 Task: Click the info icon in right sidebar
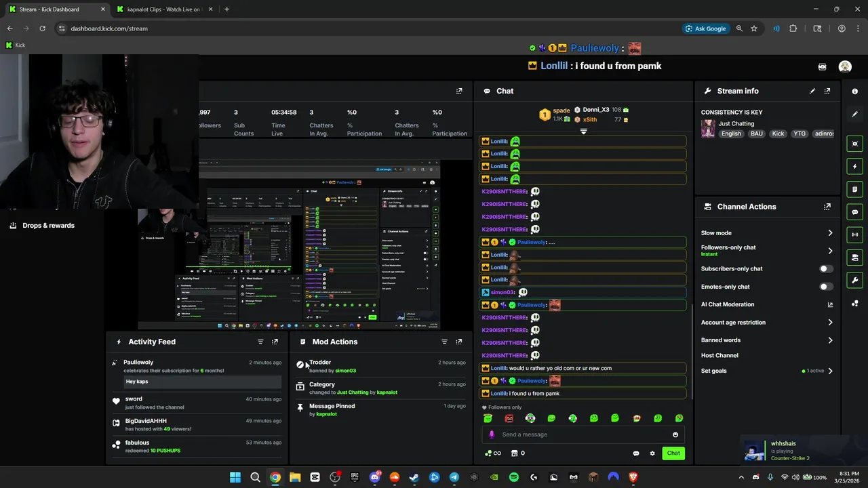(855, 91)
